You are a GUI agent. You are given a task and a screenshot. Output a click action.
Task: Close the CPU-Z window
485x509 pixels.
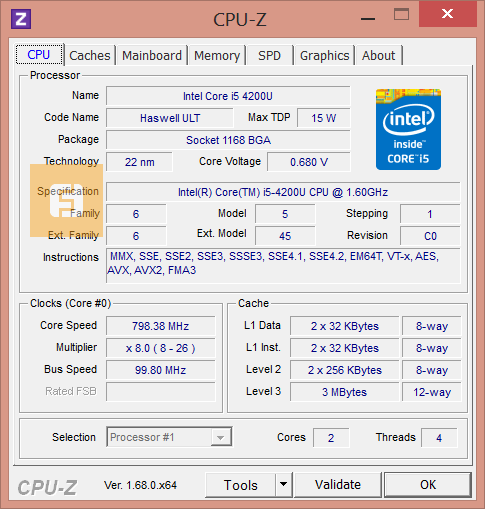[x=447, y=14]
